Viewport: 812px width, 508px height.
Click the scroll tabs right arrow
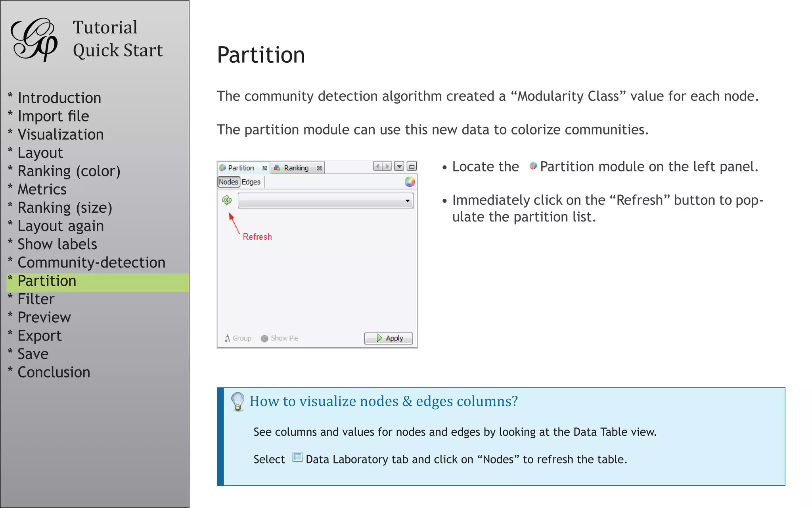tap(387, 166)
